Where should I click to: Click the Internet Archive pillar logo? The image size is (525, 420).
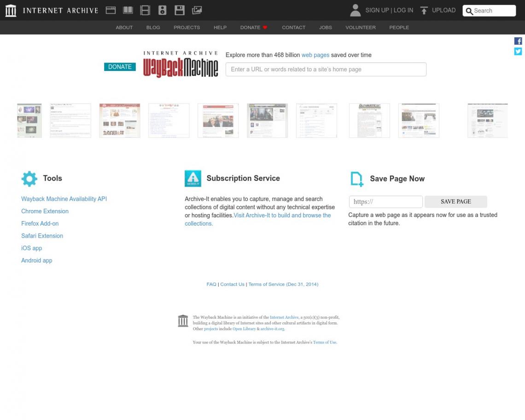click(x=11, y=11)
